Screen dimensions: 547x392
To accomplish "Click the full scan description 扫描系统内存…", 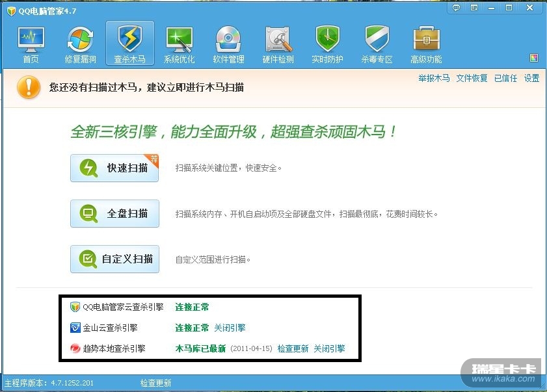I will point(306,214).
